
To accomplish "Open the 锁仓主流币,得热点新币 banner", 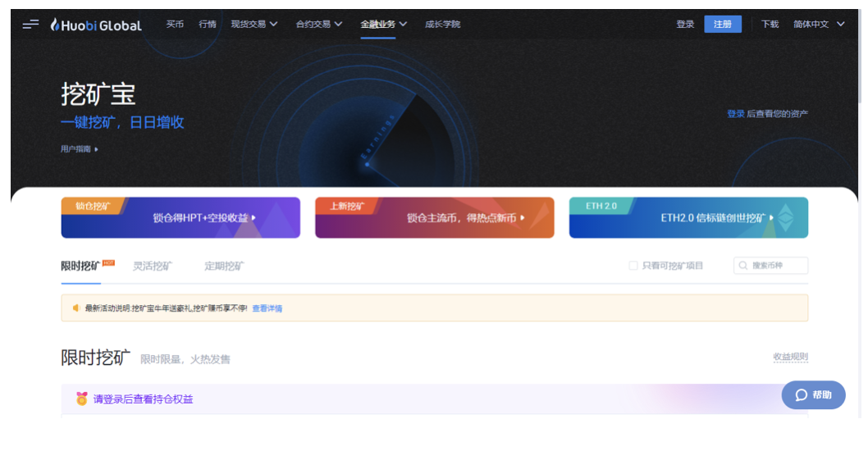I will tap(435, 217).
